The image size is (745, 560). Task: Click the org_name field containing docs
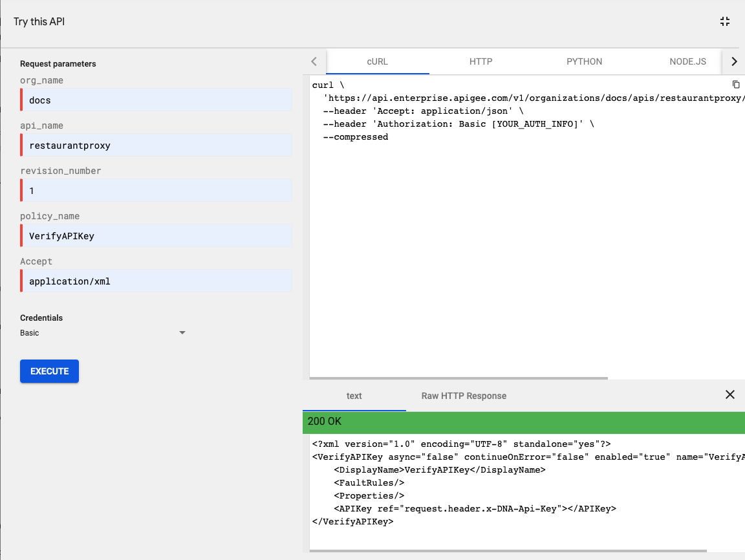coord(157,100)
